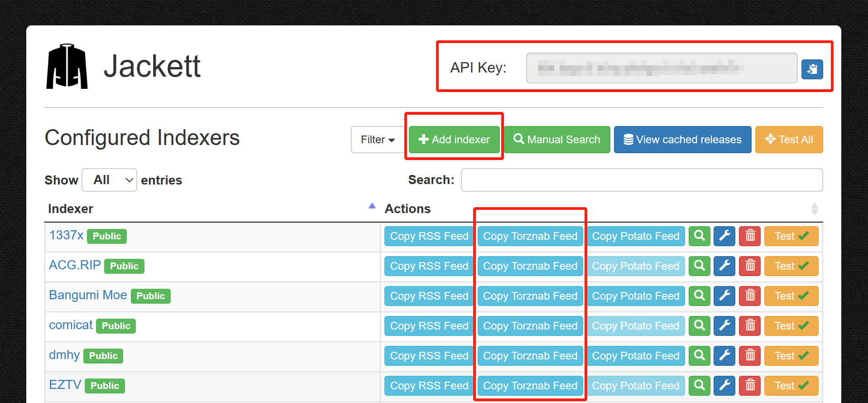Copy Torznab Feed for 1337x
Screen dimensions: 868x403
530,236
